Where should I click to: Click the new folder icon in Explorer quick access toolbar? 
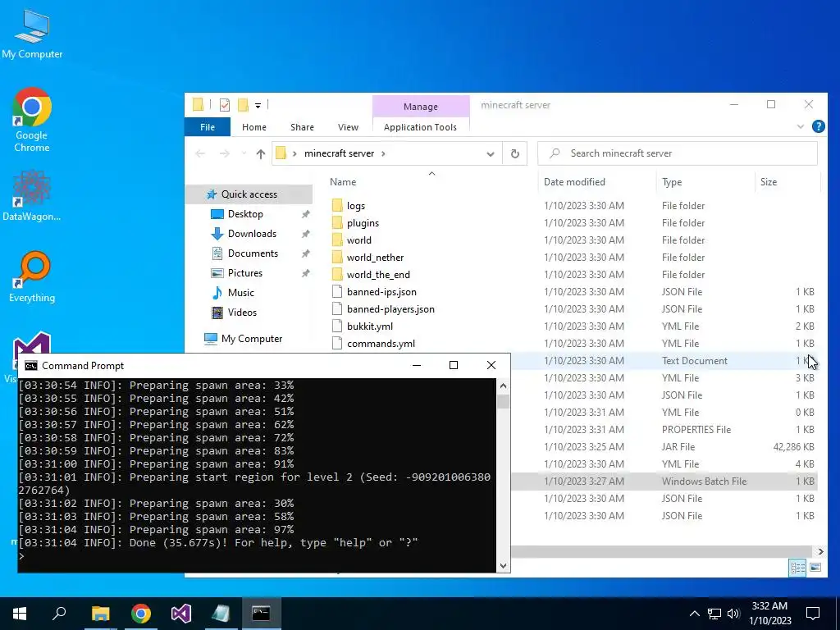pyautogui.click(x=243, y=105)
